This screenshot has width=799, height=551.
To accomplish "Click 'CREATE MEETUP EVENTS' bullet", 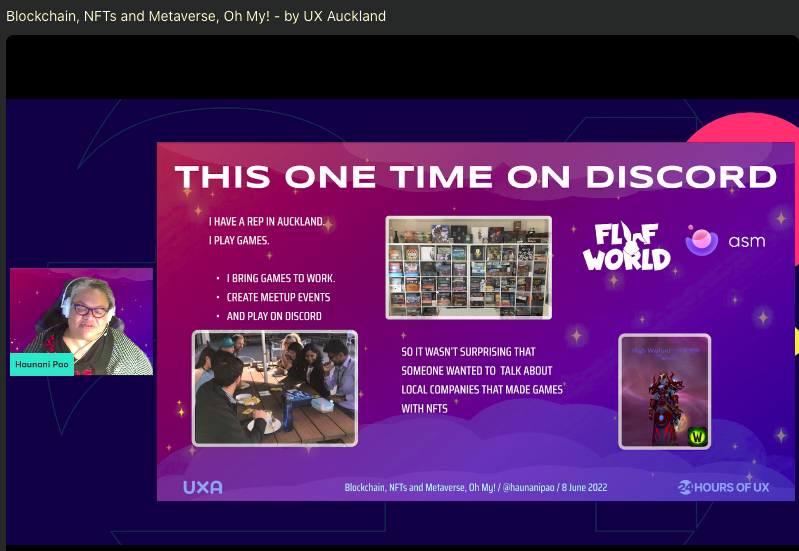I will [x=278, y=297].
